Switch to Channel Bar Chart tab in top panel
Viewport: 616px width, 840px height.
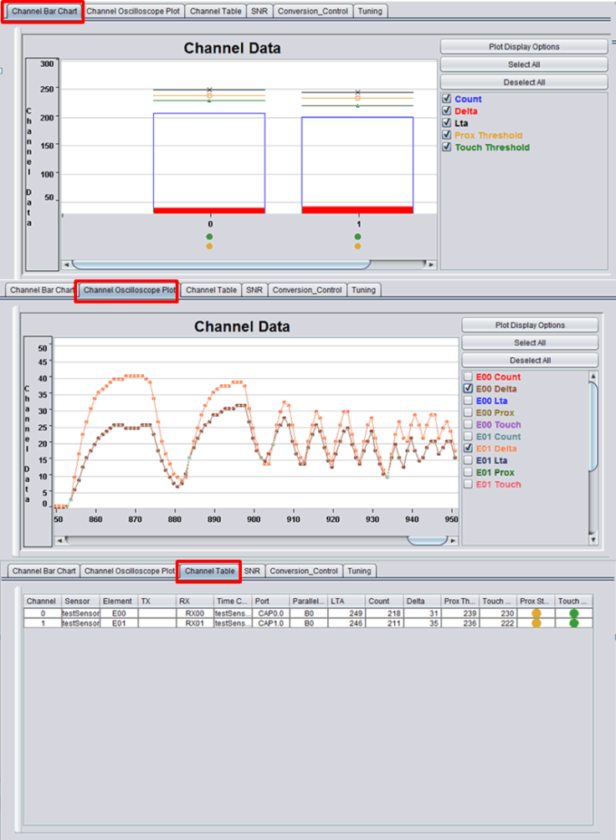(44, 11)
